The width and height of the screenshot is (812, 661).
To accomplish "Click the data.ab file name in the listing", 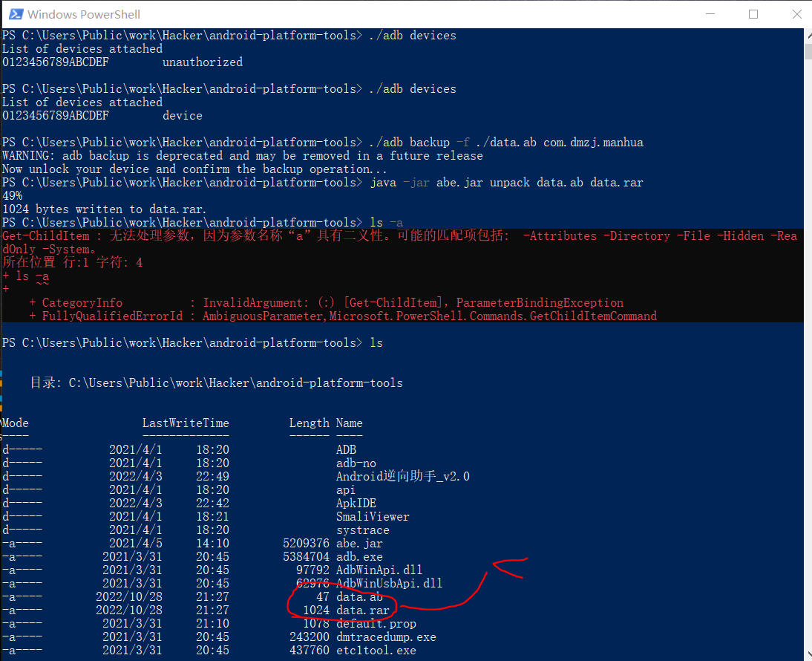I will (x=359, y=597).
